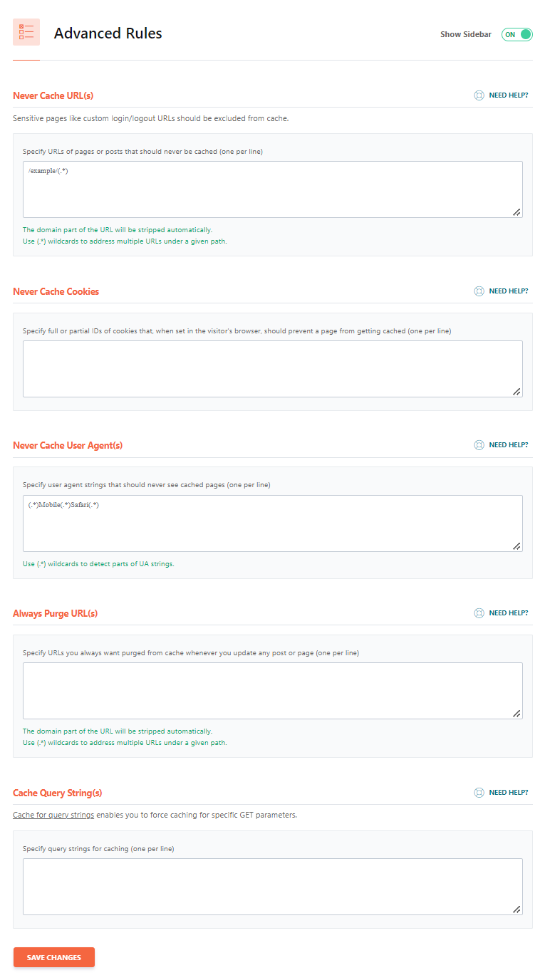Click the 'Specify query strings for caching' label
Image resolution: width=545 pixels, height=980 pixels.
[98, 849]
